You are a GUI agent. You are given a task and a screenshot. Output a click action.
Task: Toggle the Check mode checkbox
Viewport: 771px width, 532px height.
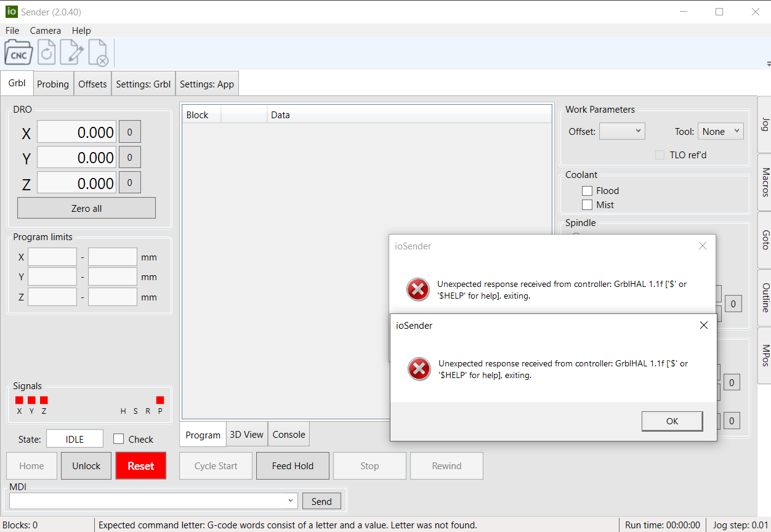pos(119,439)
